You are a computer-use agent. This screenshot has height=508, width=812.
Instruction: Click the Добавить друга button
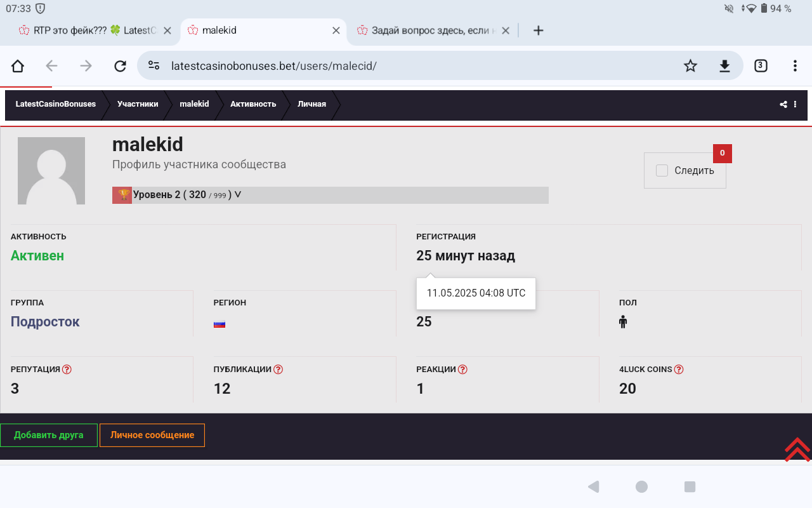(49, 435)
